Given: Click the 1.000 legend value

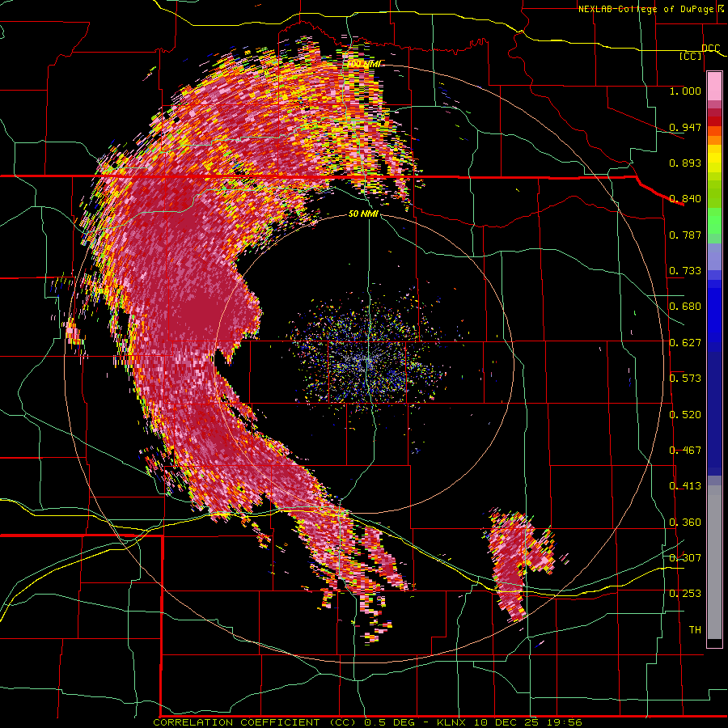Looking at the screenshot, I should tap(685, 91).
